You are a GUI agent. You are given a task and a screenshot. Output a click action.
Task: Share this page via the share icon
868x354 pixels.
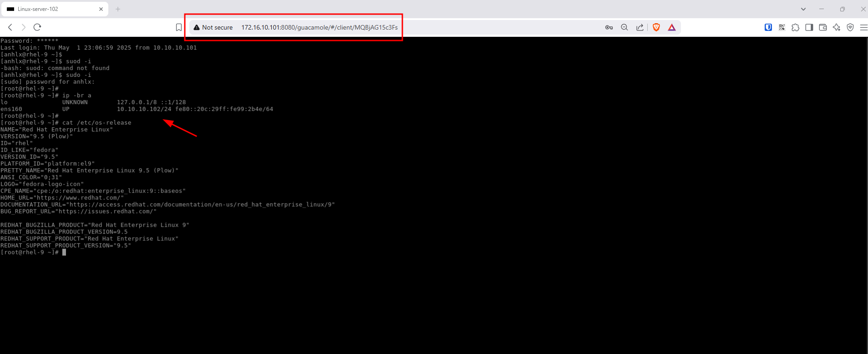click(640, 27)
